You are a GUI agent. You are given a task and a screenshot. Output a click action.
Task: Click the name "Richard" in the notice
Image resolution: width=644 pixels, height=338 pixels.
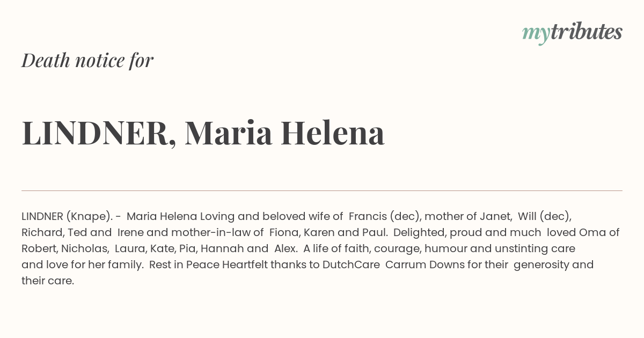(41, 232)
